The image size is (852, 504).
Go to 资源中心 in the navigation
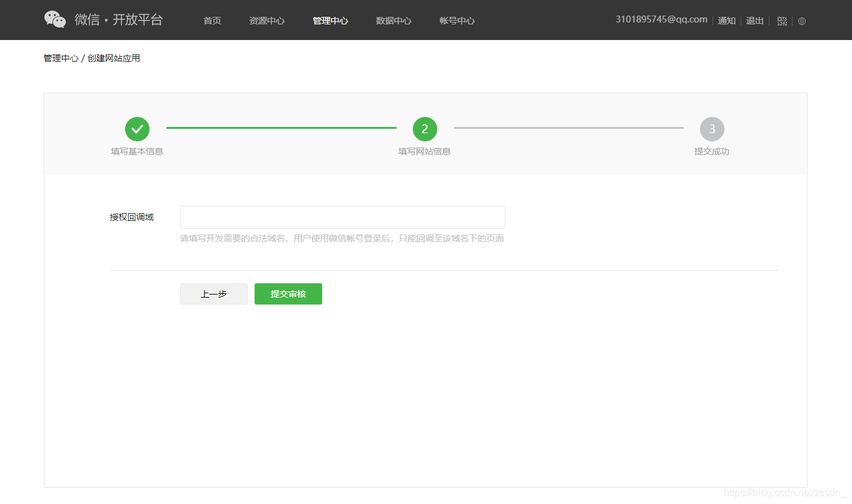point(266,21)
